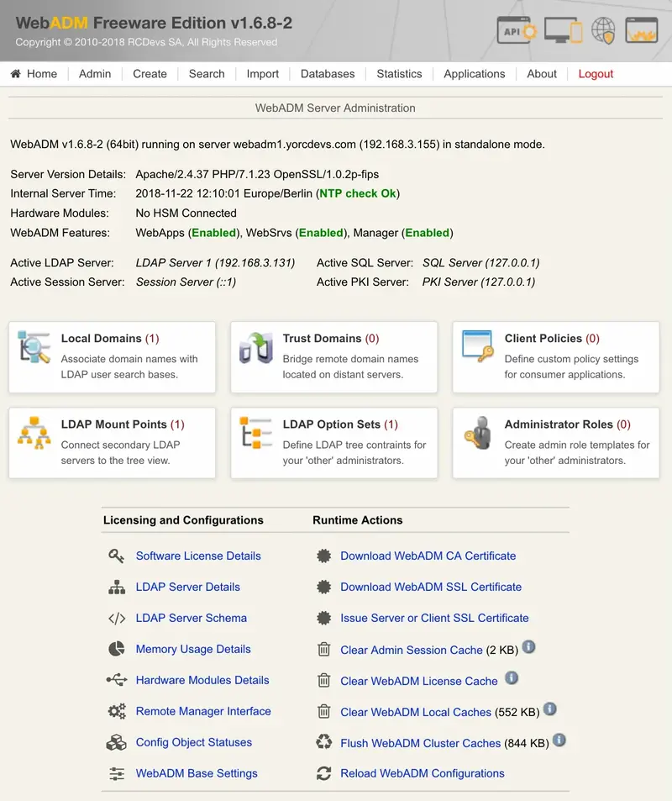
Task: Click the info icon after Flush WebADM Cluster Caches
Action: (559, 740)
